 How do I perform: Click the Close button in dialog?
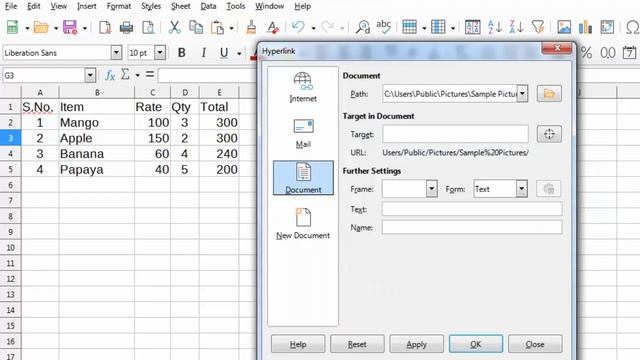(x=535, y=344)
